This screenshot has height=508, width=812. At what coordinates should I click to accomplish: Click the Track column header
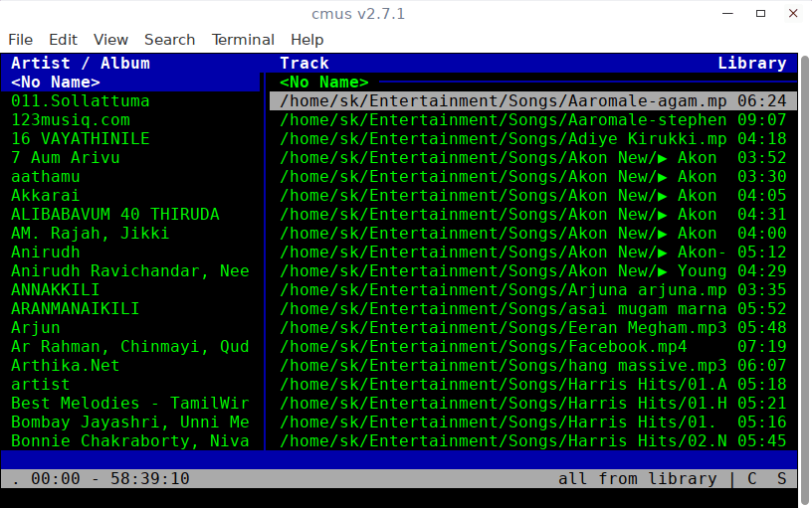304,63
